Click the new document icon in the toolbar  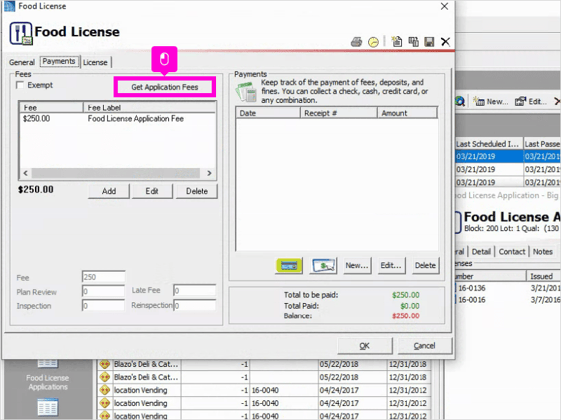tap(396, 42)
